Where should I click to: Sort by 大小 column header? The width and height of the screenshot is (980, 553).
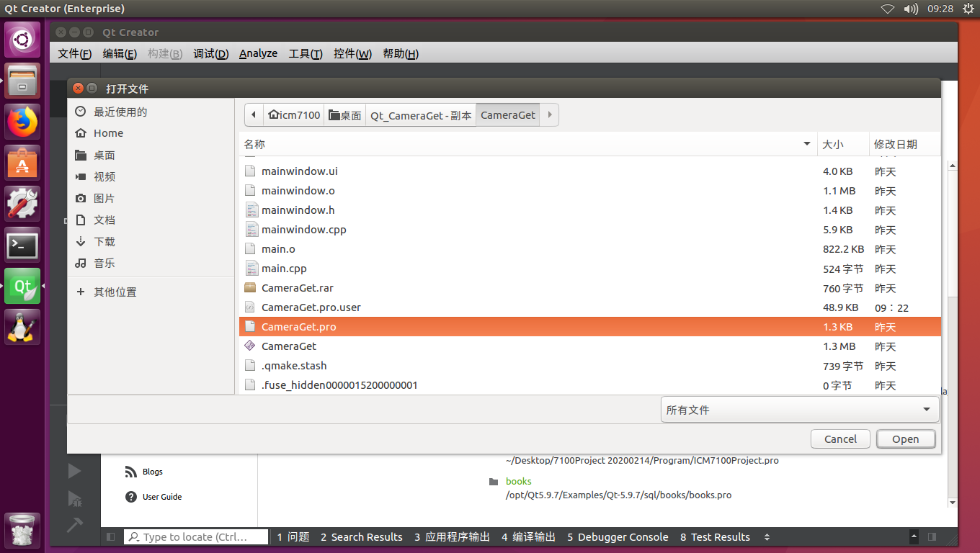tap(842, 144)
